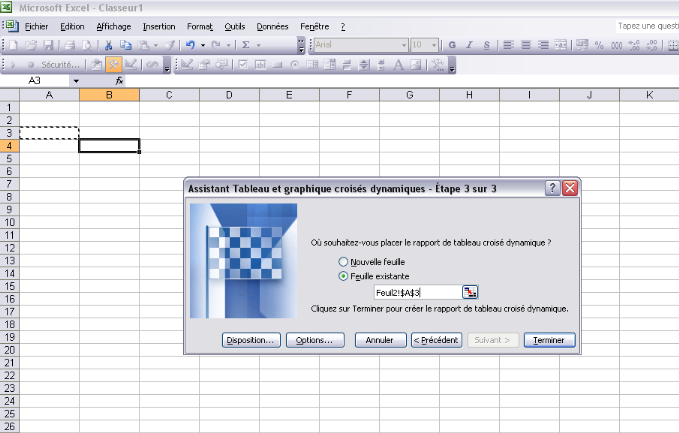Click the sheet reference input field
This screenshot has width=679, height=433.
pos(416,292)
